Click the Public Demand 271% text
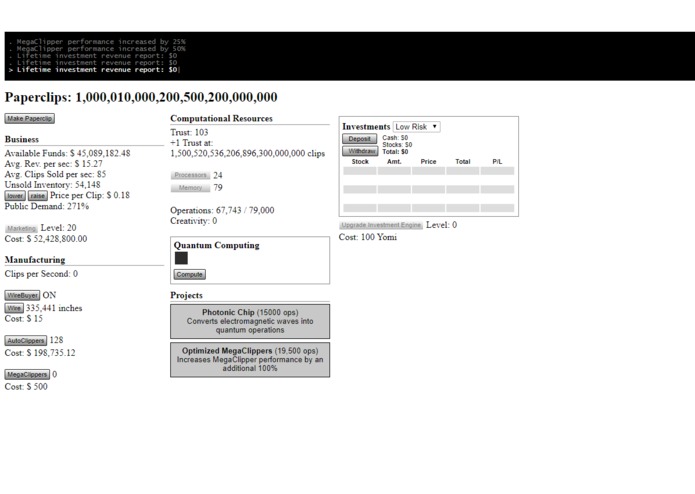695x494 pixels. [x=47, y=206]
